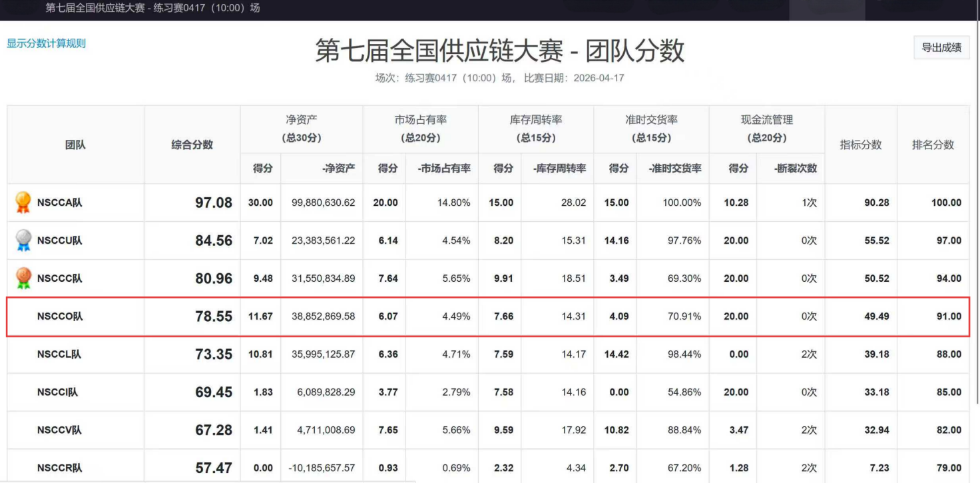Viewport: 980px width, 483px height.
Task: Select team name NSCCA队
Action: (60, 203)
